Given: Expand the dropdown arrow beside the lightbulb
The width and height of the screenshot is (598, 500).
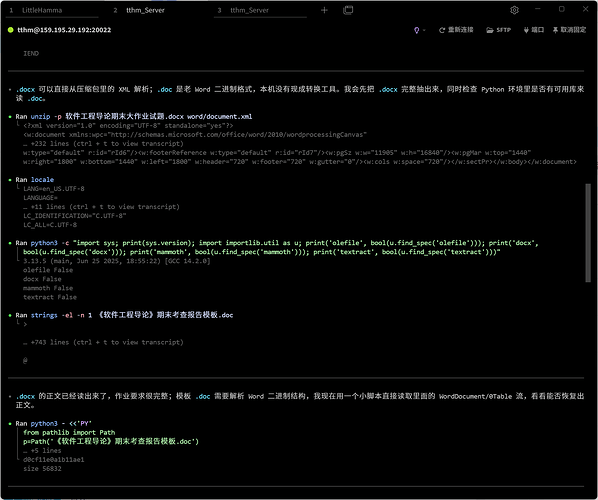Looking at the screenshot, I should pyautogui.click(x=424, y=30).
